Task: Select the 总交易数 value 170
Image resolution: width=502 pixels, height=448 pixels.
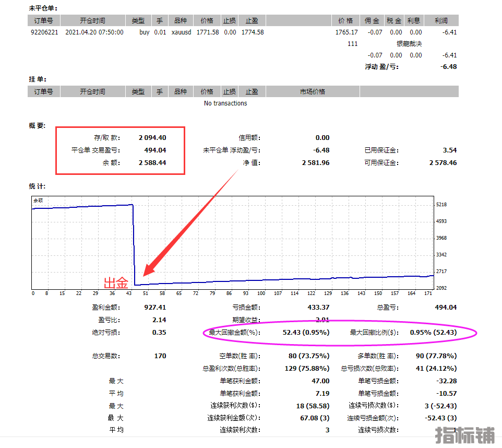Action: tap(160, 356)
